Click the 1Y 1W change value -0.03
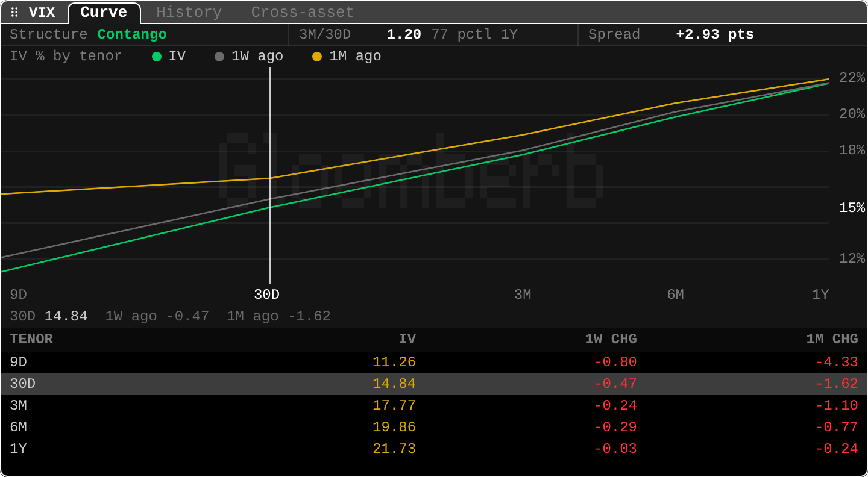The width and height of the screenshot is (868, 477). [x=615, y=449]
